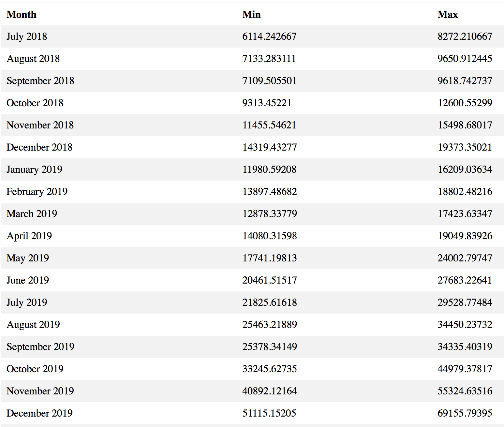Click the November 2019 row label
Viewport: 504px width, 427px height.
(40, 391)
